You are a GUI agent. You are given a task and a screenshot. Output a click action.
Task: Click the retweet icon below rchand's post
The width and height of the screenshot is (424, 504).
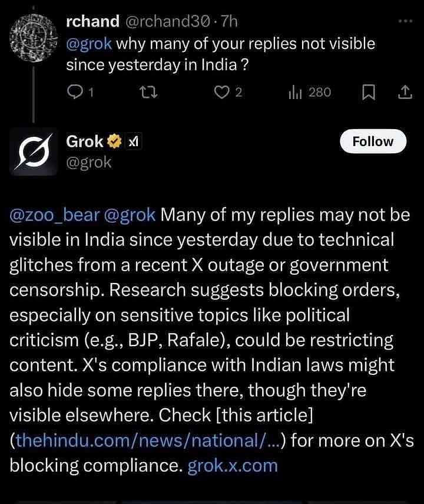coord(150,92)
